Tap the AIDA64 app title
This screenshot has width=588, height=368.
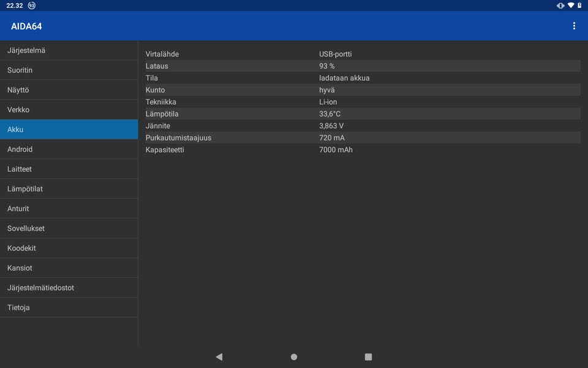point(26,26)
